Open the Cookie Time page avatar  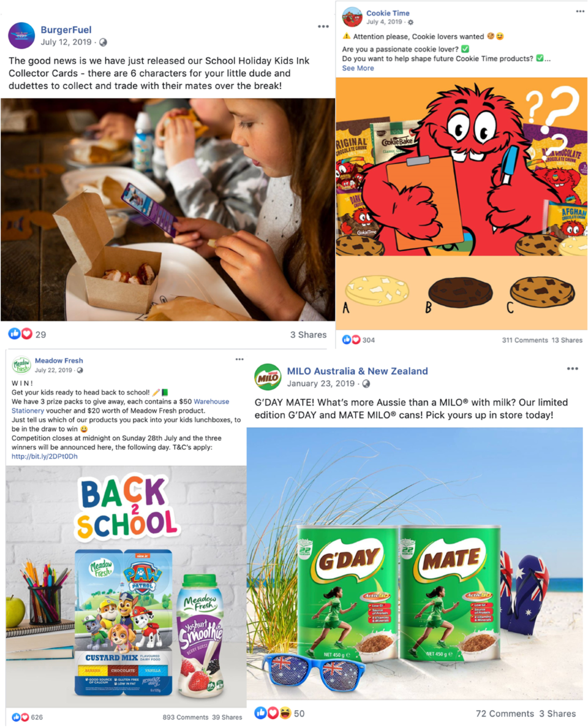[352, 17]
